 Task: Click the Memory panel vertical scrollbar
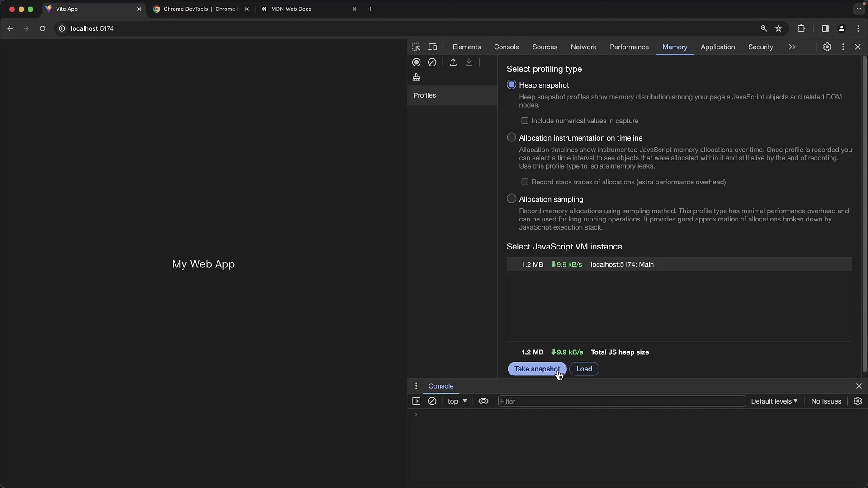point(864,214)
